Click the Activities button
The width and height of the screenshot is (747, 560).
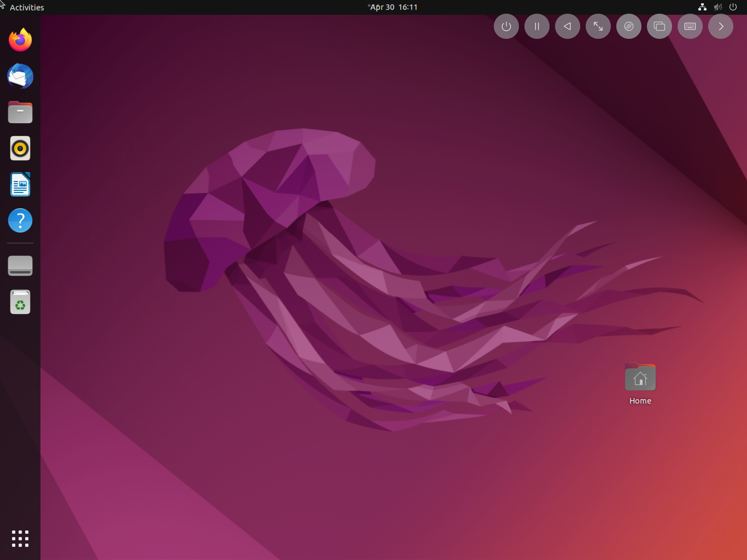click(x=27, y=7)
